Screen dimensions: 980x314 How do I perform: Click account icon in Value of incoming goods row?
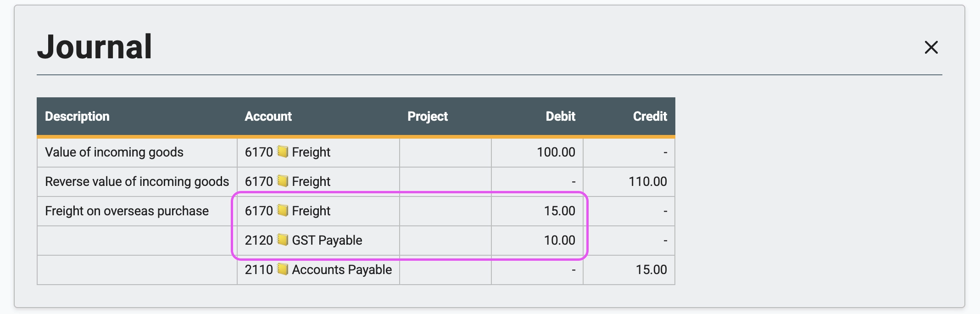283,151
